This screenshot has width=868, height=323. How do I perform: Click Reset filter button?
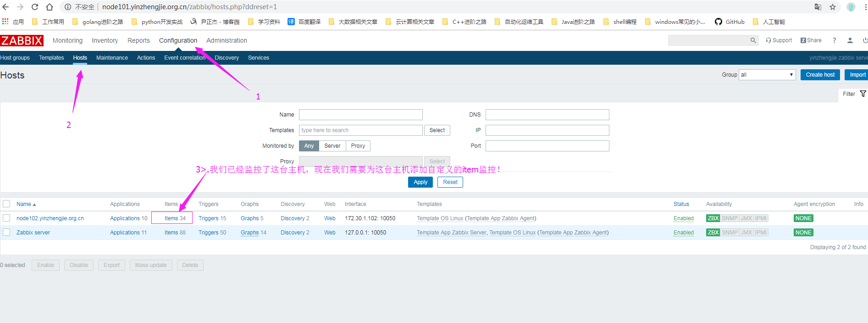450,182
